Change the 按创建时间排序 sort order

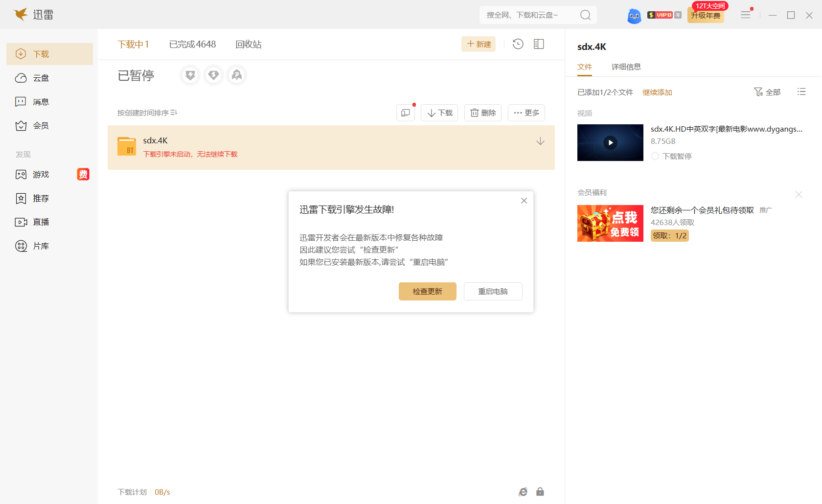[145, 113]
